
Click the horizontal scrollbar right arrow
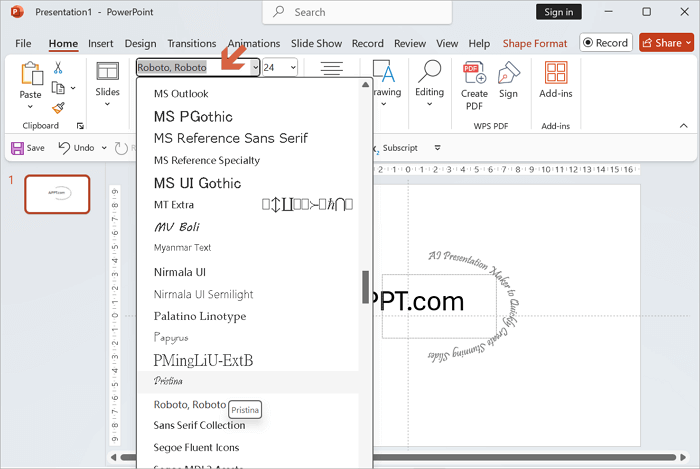tap(683, 457)
